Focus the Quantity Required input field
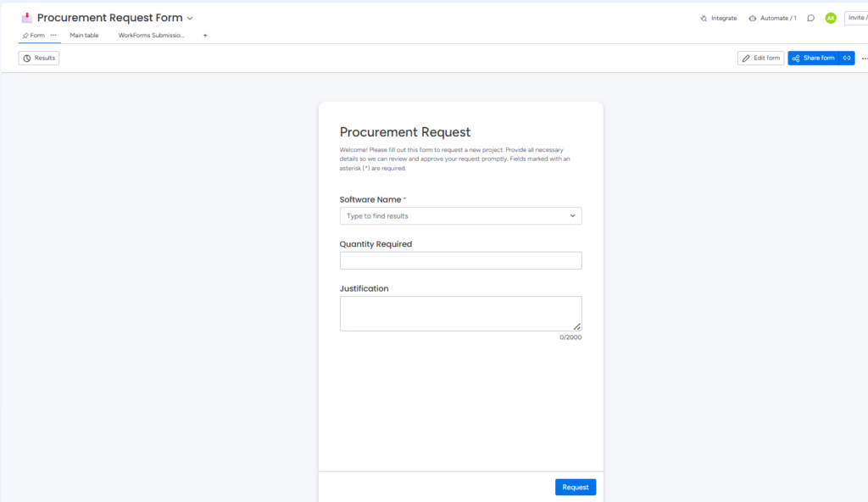Screen dimensions: 868x502 (x=460, y=260)
